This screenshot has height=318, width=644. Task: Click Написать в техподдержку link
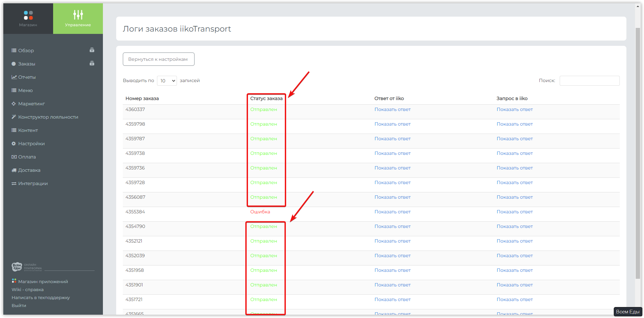[x=40, y=297]
